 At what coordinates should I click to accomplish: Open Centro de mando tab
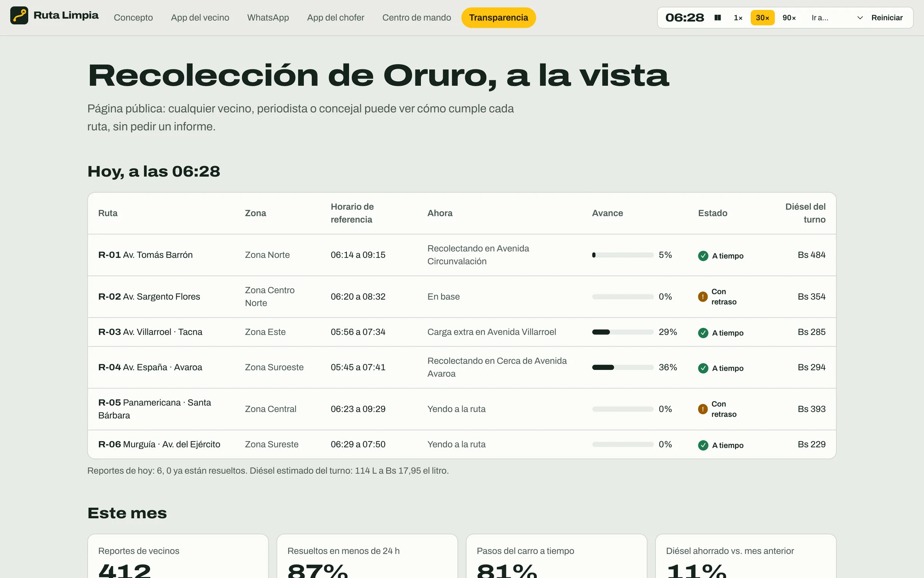tap(417, 18)
